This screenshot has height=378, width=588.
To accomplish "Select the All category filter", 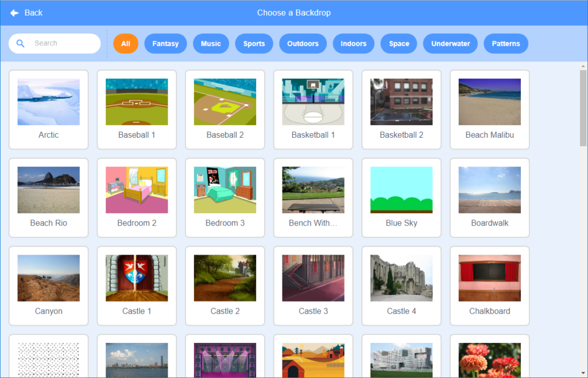I will click(126, 44).
